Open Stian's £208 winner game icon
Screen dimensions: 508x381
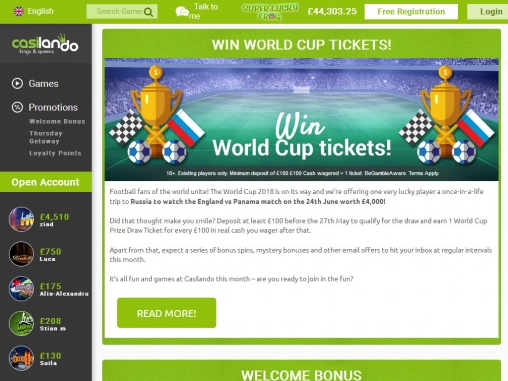(21, 323)
